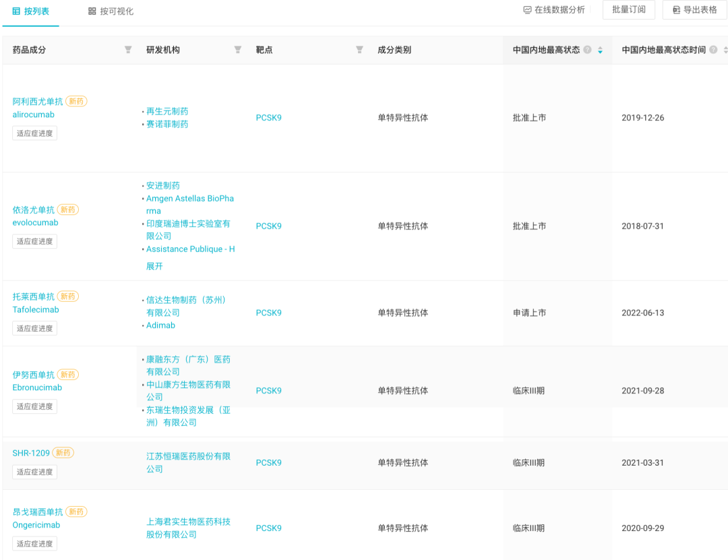728x560 pixels.
Task: Open alirocumab drug name link
Action: click(34, 115)
